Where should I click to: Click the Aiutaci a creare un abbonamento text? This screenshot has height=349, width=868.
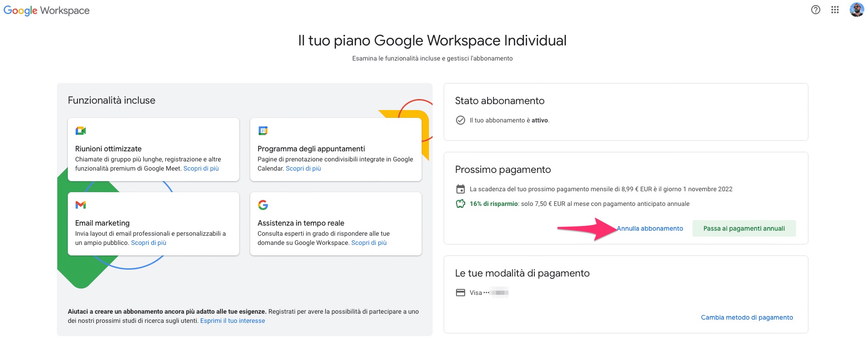tap(167, 311)
